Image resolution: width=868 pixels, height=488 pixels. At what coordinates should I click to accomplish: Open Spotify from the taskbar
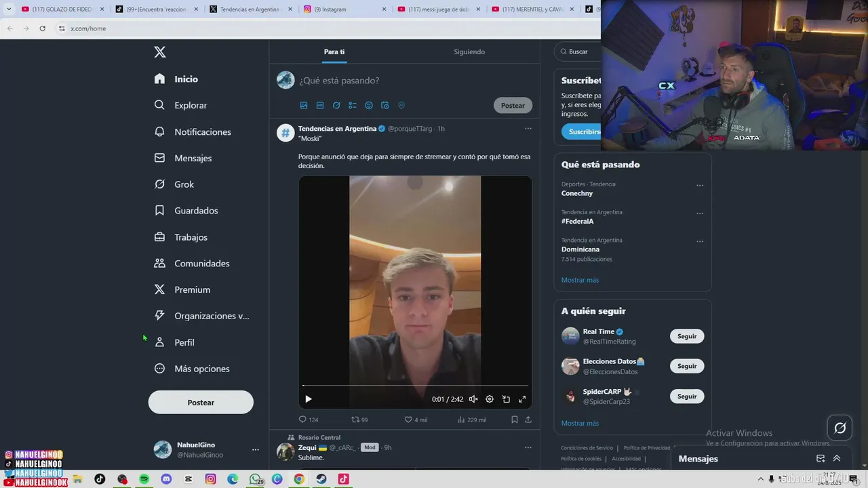(x=144, y=479)
